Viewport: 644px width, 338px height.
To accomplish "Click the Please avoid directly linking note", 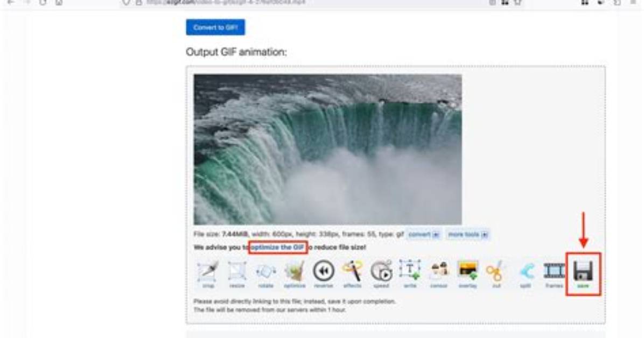I will [295, 301].
